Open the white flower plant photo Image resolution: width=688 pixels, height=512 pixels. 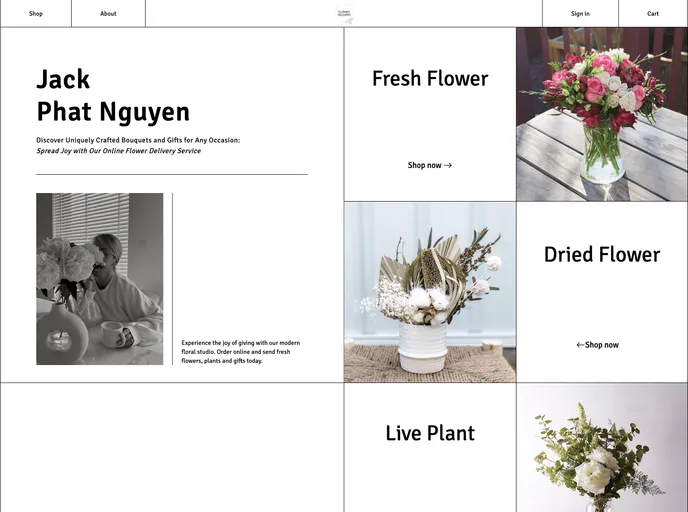pyautogui.click(x=602, y=448)
